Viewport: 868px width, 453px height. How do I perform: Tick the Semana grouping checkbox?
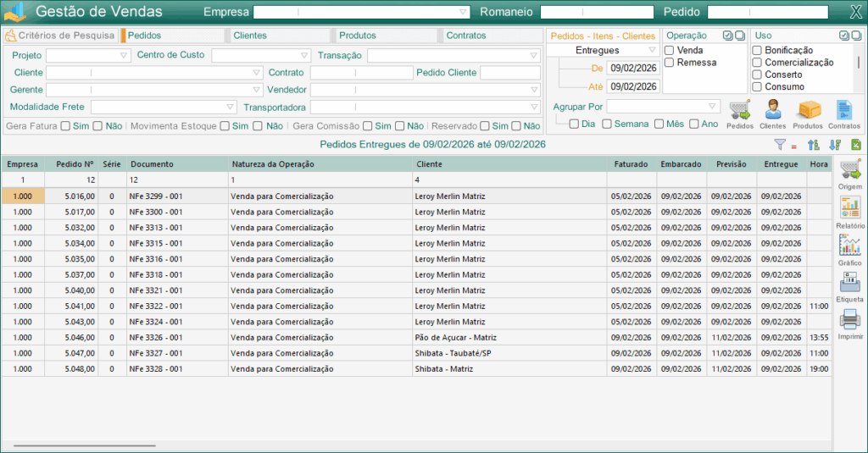[x=607, y=124]
